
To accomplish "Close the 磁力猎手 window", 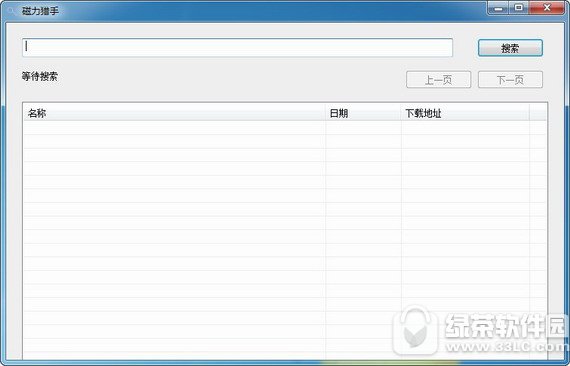I will [547, 8].
